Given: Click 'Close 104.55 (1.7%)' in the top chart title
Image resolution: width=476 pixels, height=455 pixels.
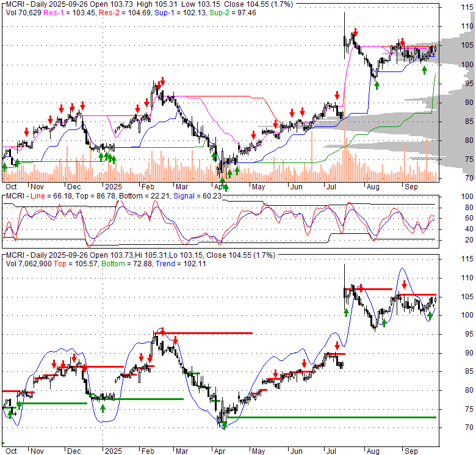Looking at the screenshot, I should [258, 4].
